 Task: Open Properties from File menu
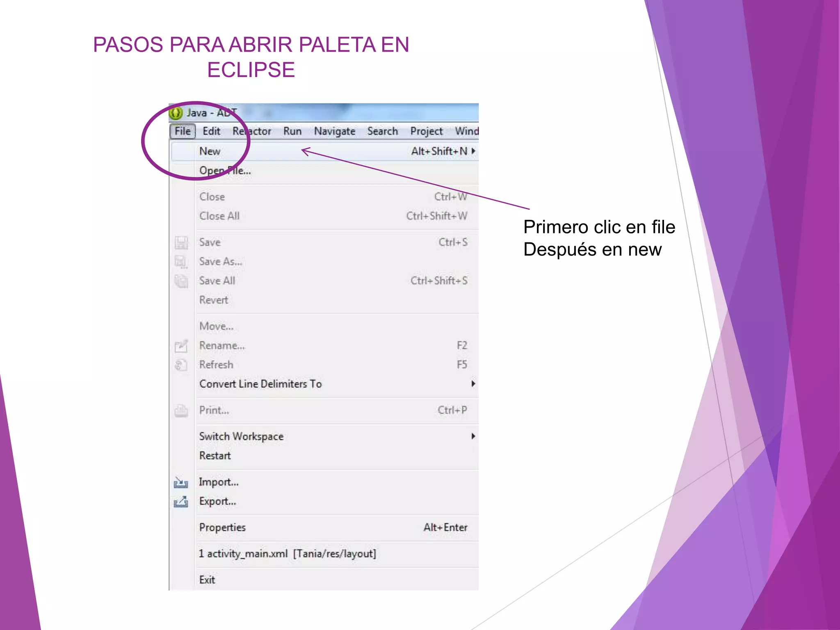point(324,528)
